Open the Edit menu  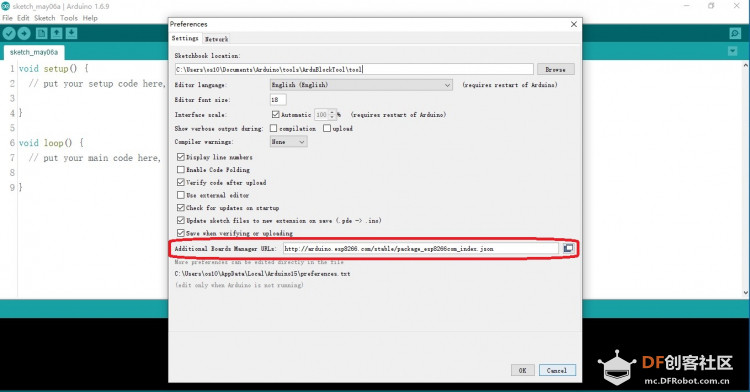click(x=23, y=18)
